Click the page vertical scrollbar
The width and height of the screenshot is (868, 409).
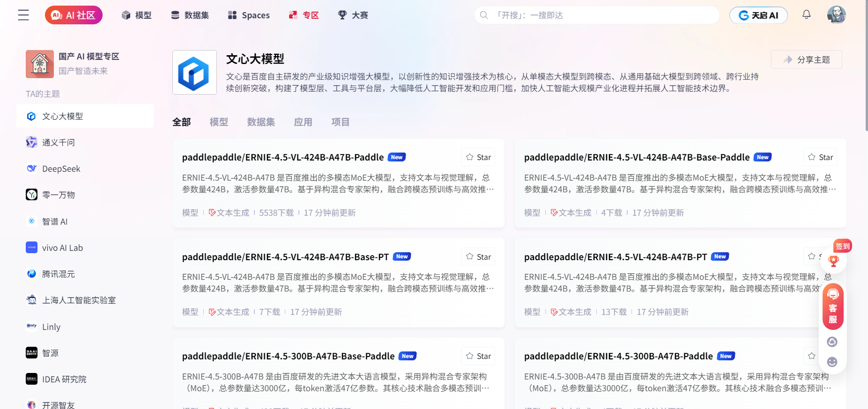coord(866,66)
